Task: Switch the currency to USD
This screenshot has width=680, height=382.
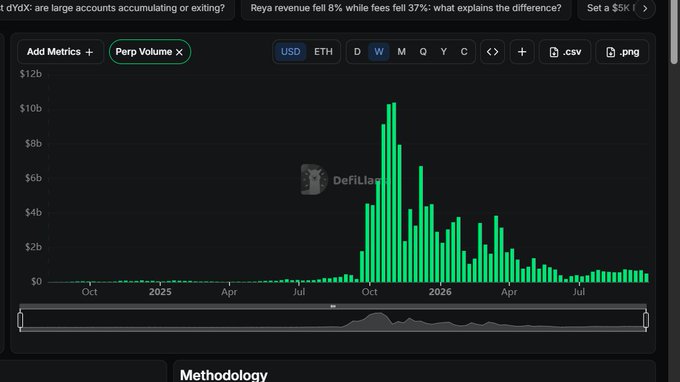Action: click(290, 52)
